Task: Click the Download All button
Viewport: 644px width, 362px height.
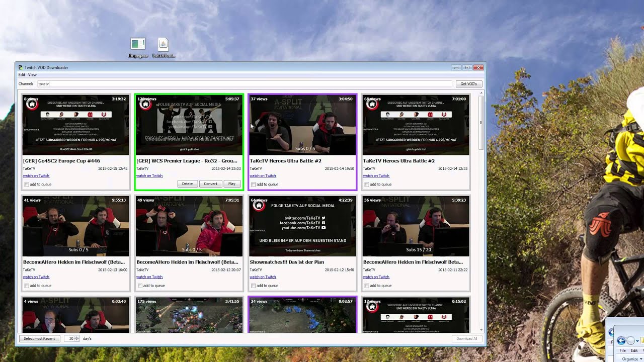Action: [x=466, y=338]
